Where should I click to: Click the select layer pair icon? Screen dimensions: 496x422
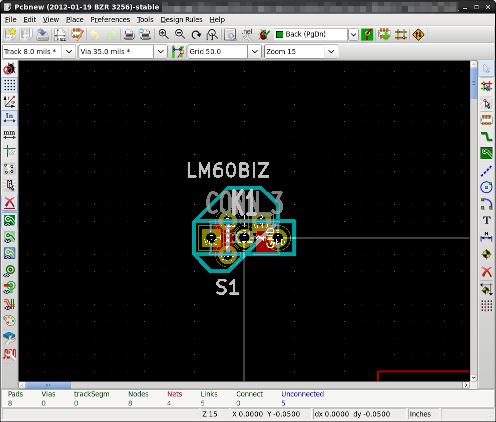(367, 34)
